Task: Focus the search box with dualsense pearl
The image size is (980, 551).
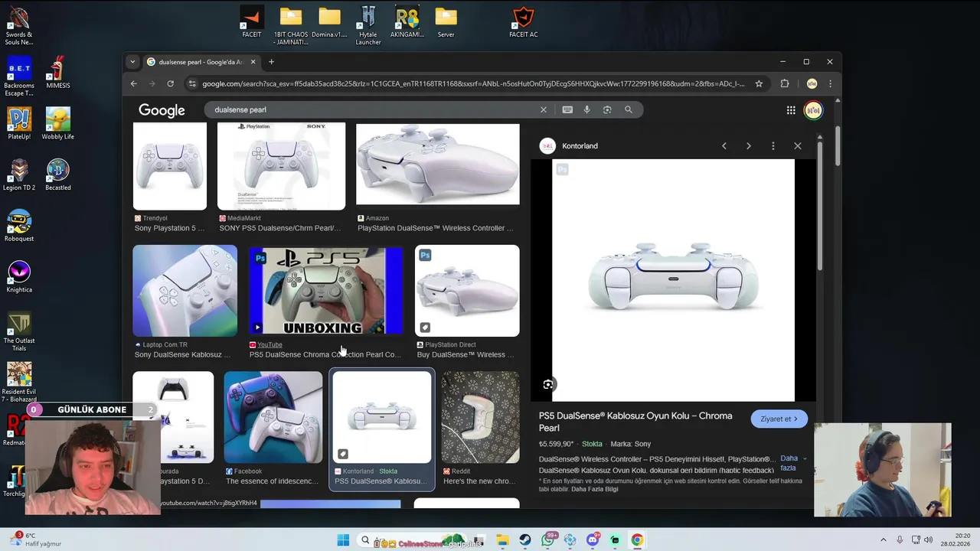Action: [x=374, y=109]
